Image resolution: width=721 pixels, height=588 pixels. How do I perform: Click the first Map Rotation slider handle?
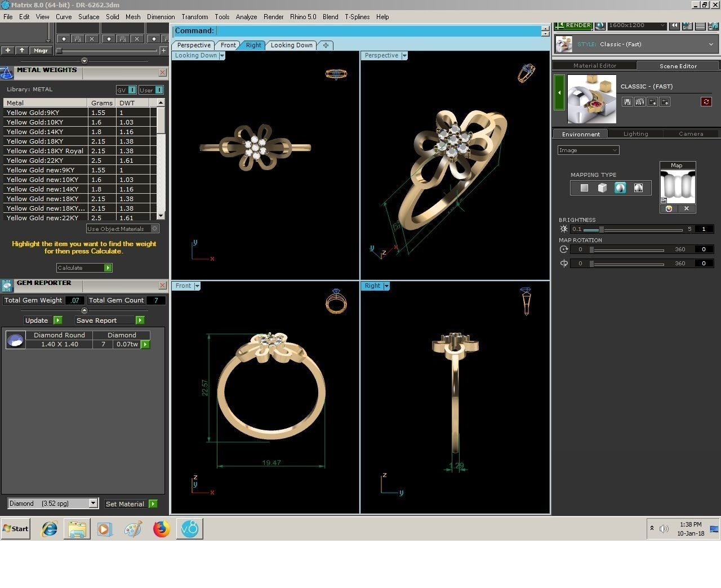pyautogui.click(x=591, y=250)
